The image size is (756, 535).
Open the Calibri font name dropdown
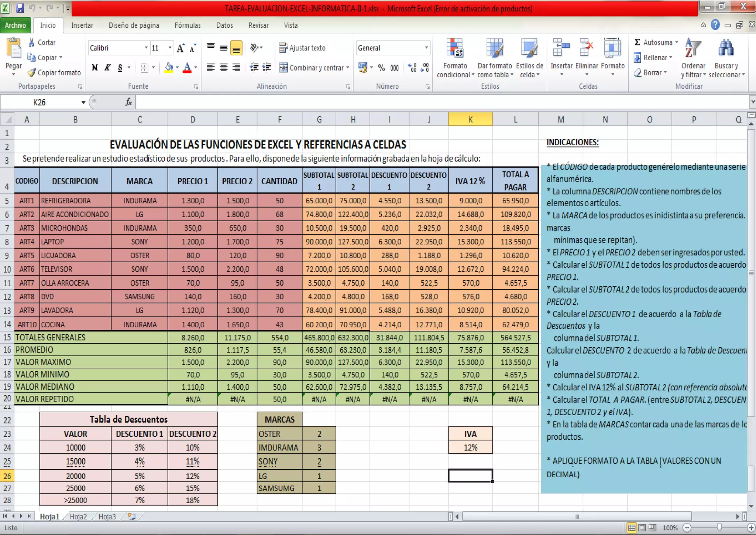(146, 48)
